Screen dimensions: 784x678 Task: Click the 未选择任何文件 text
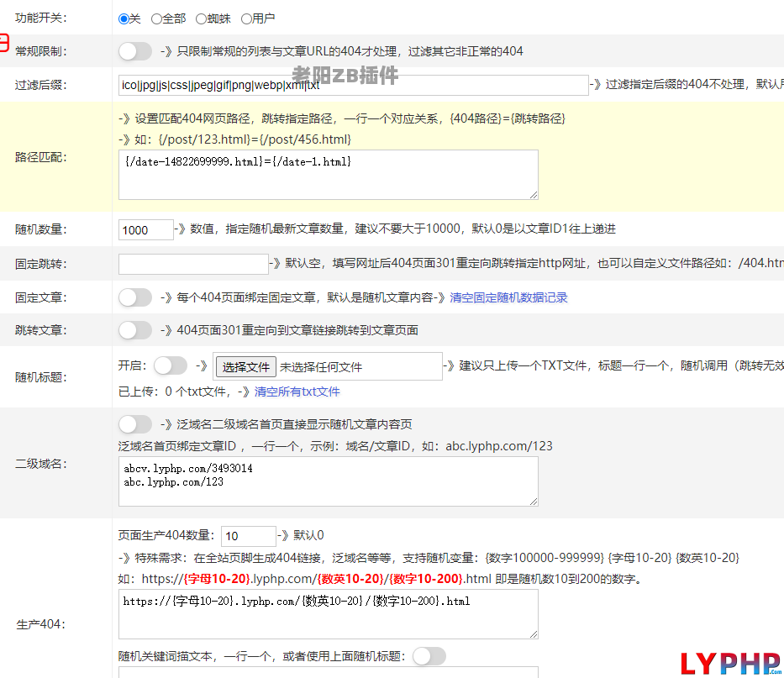pyautogui.click(x=321, y=367)
